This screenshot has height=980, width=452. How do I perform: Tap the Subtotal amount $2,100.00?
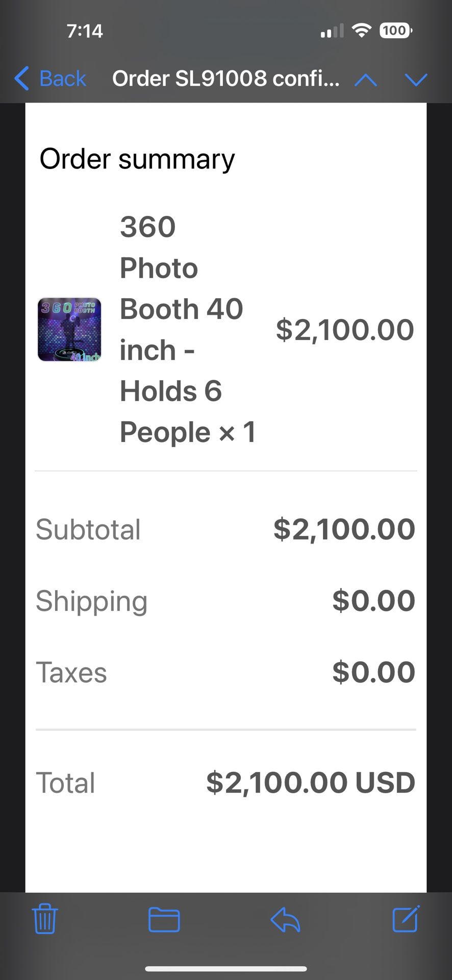pos(344,529)
